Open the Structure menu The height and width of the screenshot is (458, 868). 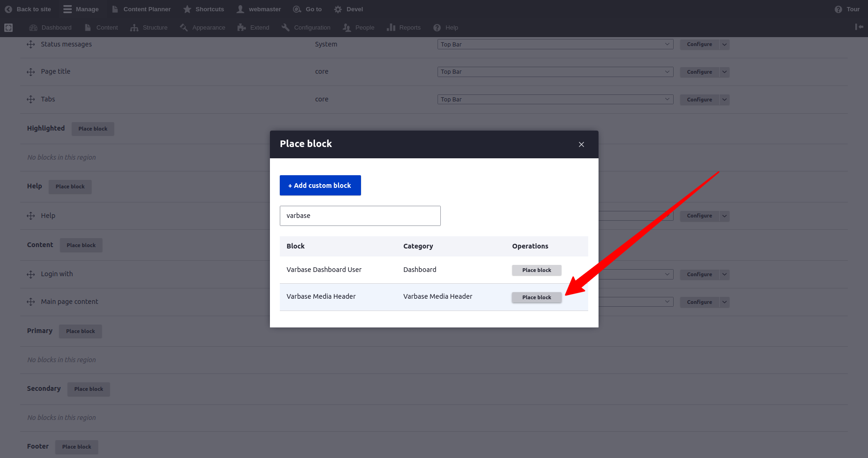coord(149,28)
